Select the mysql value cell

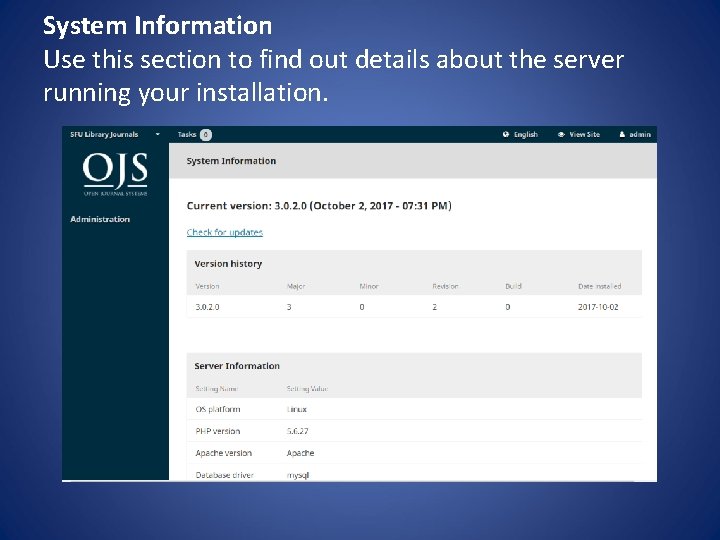298,476
